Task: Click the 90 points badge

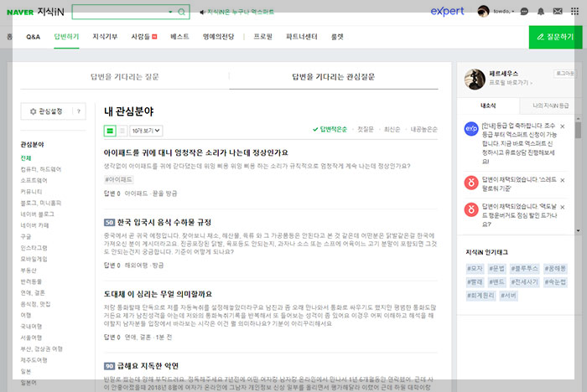Action: (x=109, y=366)
